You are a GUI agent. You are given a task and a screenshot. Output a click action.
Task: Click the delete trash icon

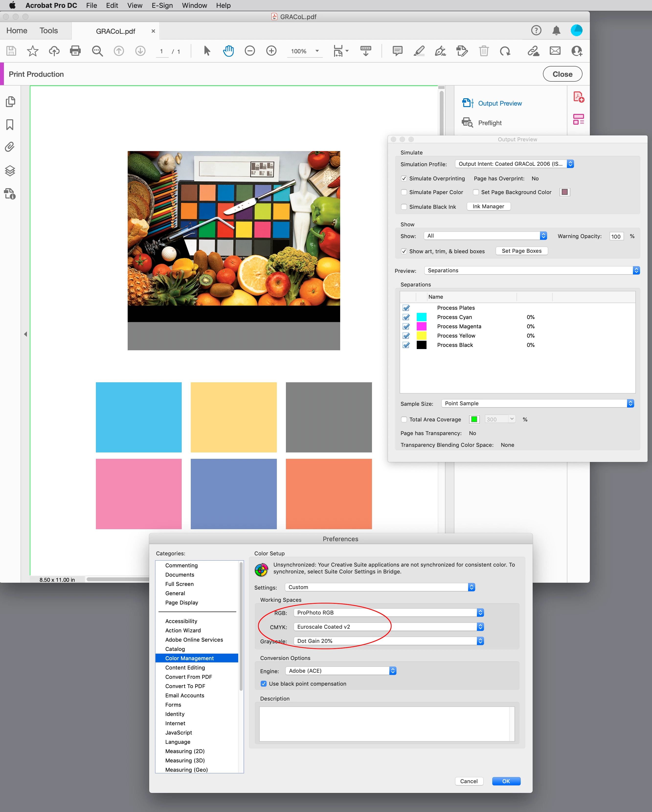pos(483,51)
